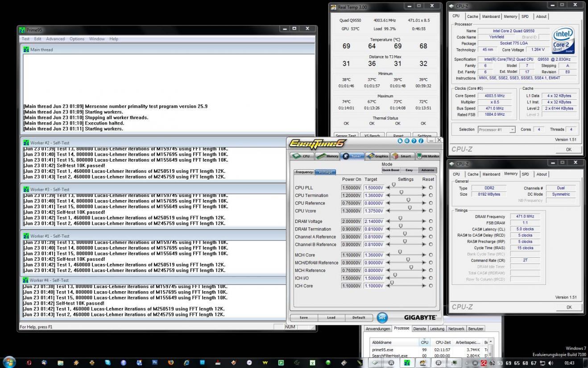This screenshot has height=368, width=588.
Task: Click the Windows Start orb
Action: [9, 362]
